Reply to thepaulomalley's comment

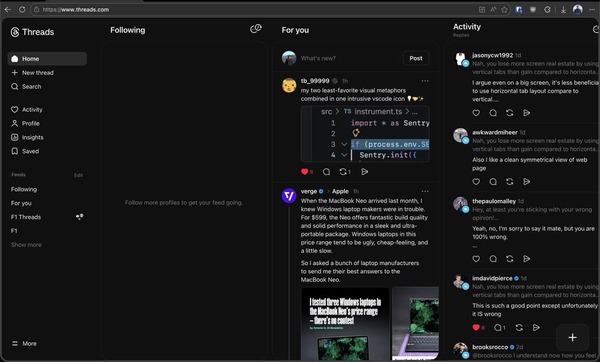pos(493,259)
